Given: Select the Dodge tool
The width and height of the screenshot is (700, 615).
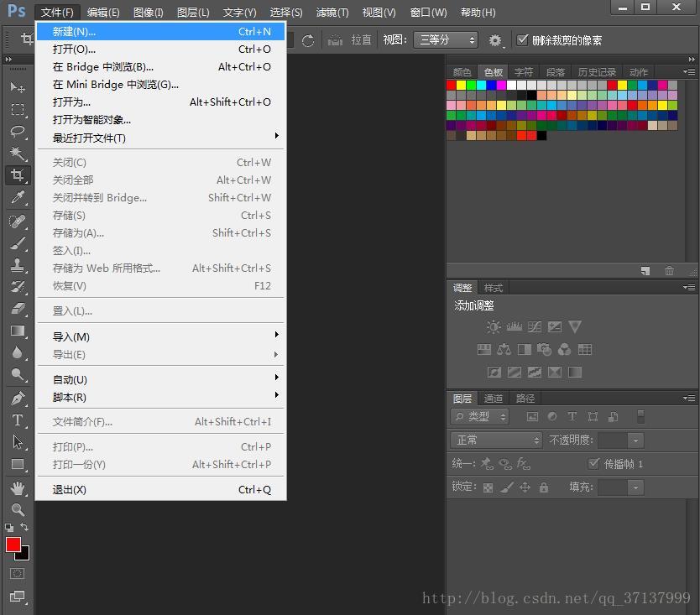Looking at the screenshot, I should 18,374.
